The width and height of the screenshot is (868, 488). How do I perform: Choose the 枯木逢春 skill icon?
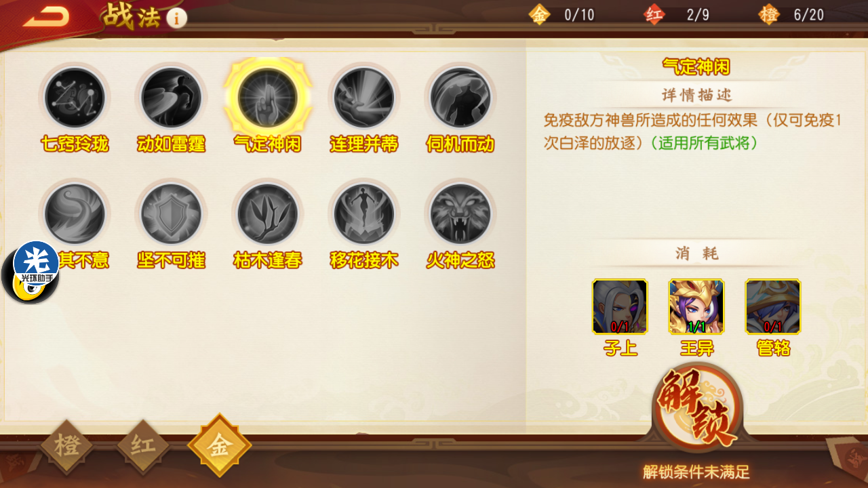(x=267, y=214)
